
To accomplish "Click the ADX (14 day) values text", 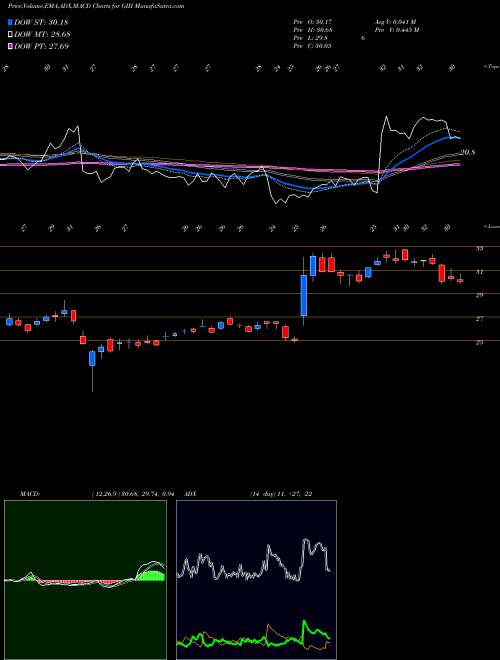I will coord(281,494).
